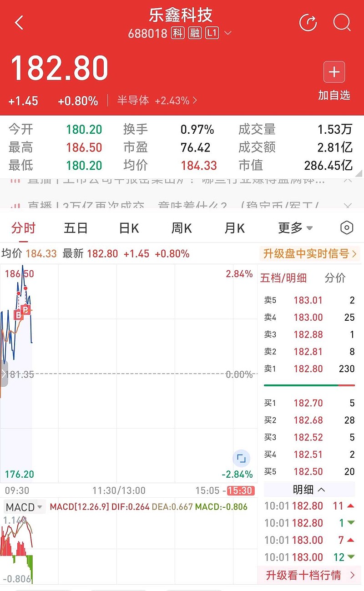This screenshot has width=364, height=591.
Task: Tap the current price 182.80 headline
Action: tap(59, 69)
